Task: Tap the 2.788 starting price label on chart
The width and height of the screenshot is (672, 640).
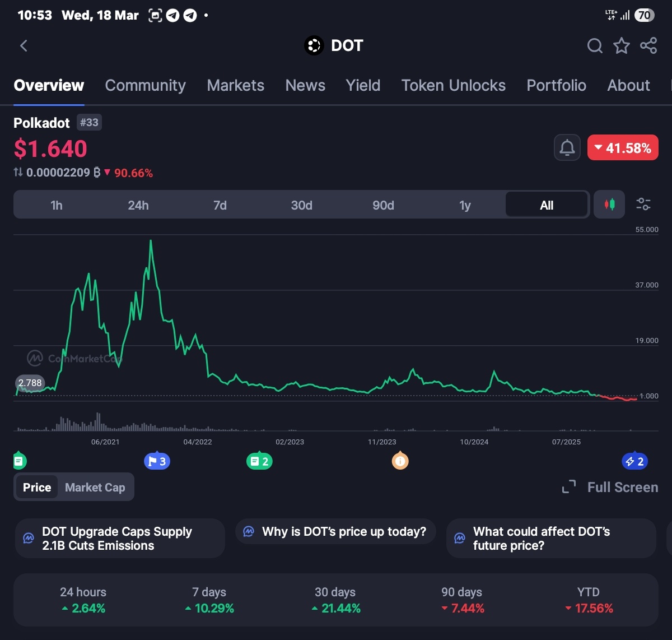Action: (30, 383)
